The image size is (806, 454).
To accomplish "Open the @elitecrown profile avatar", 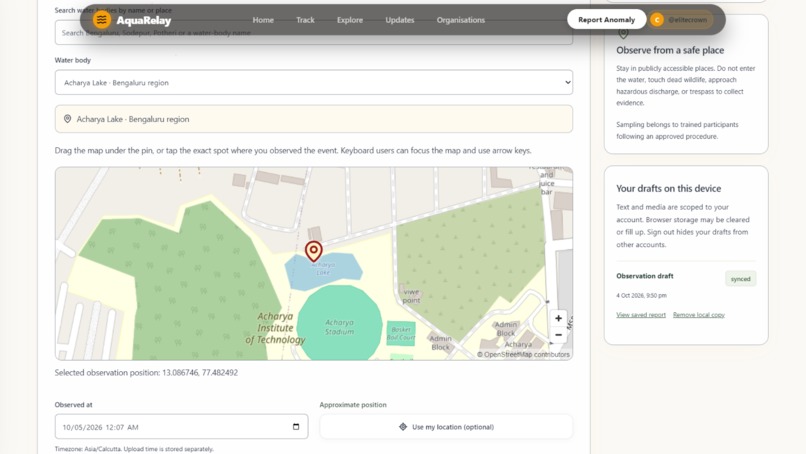I will pyautogui.click(x=656, y=20).
